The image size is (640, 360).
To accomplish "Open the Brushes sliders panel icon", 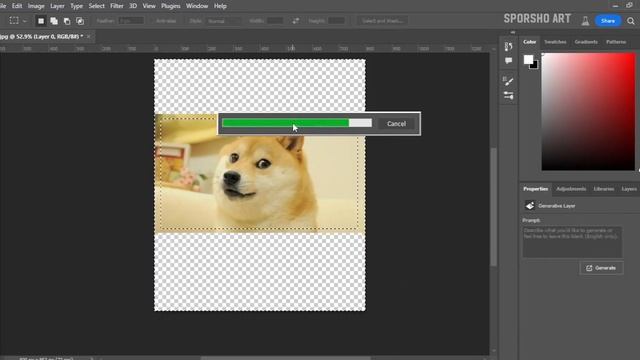I will [x=508, y=96].
